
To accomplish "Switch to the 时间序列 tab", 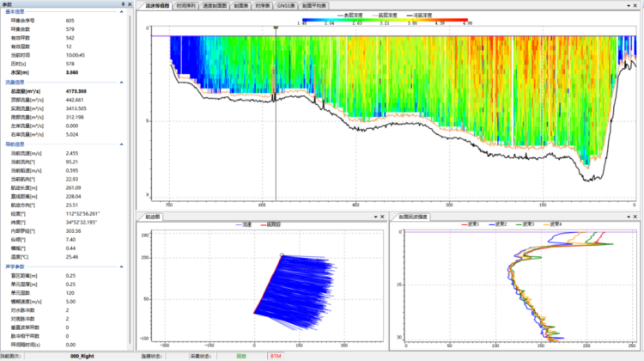I will coord(186,6).
